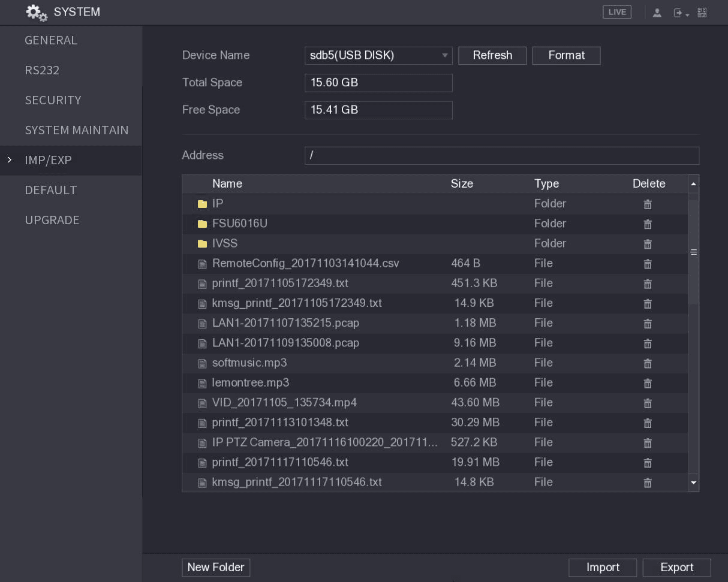Select IMP/EXP sidebar item
The image size is (728, 582).
(x=71, y=160)
